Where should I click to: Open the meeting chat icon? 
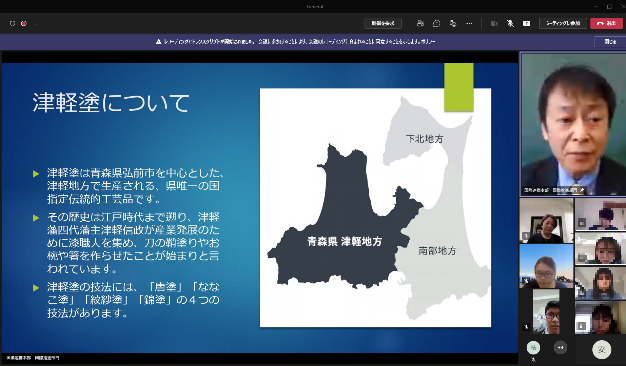pos(436,24)
